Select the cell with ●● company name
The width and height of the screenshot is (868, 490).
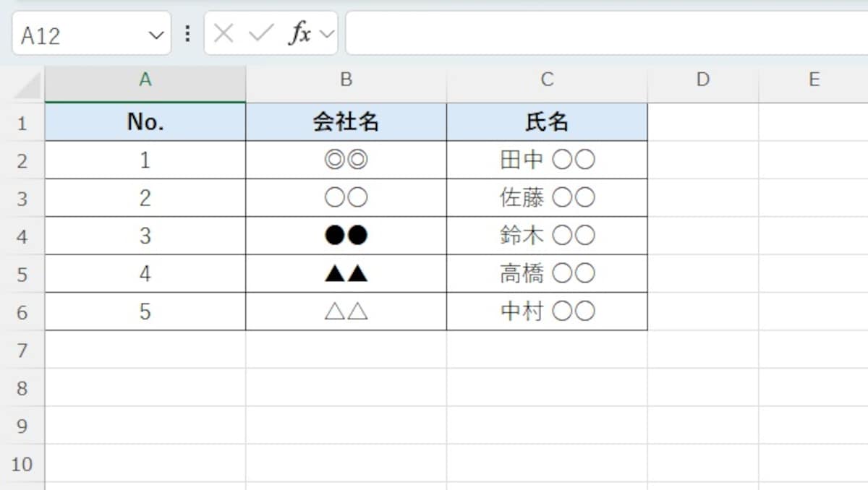tap(346, 235)
